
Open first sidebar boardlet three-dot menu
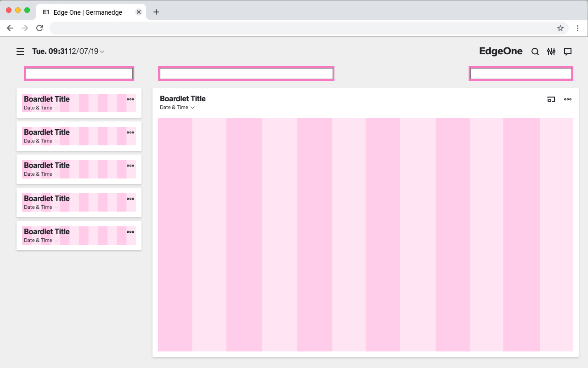tap(130, 99)
